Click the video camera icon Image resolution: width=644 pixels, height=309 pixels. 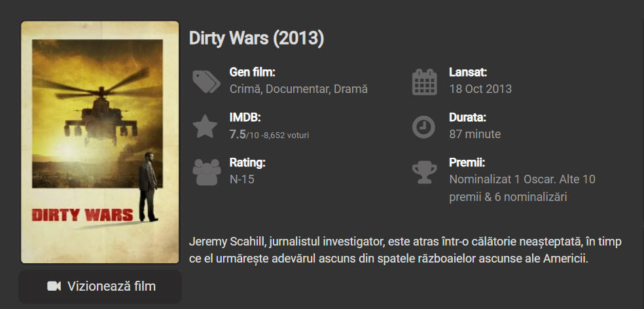[54, 287]
